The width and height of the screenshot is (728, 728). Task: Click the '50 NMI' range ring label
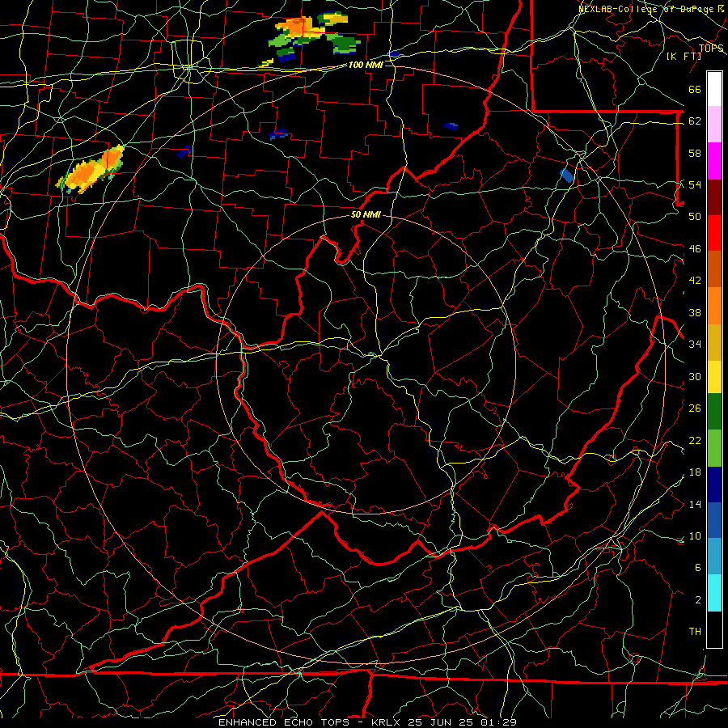[366, 214]
